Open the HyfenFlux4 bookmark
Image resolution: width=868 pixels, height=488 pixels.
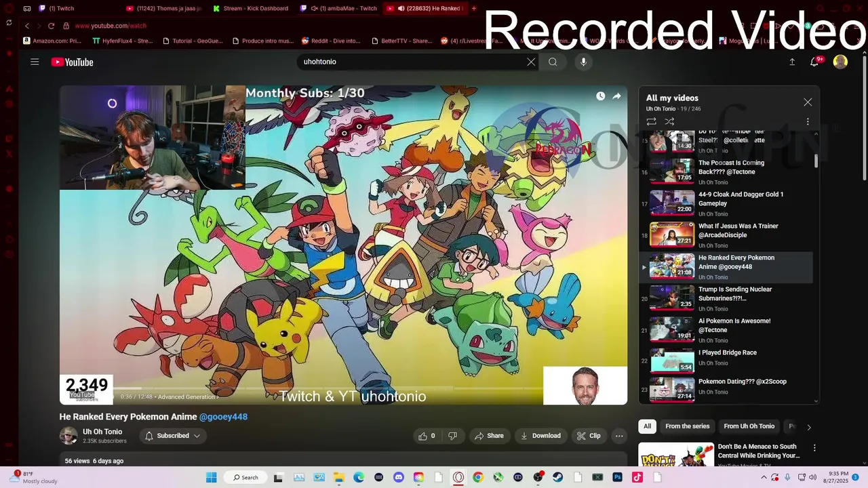pyautogui.click(x=123, y=41)
